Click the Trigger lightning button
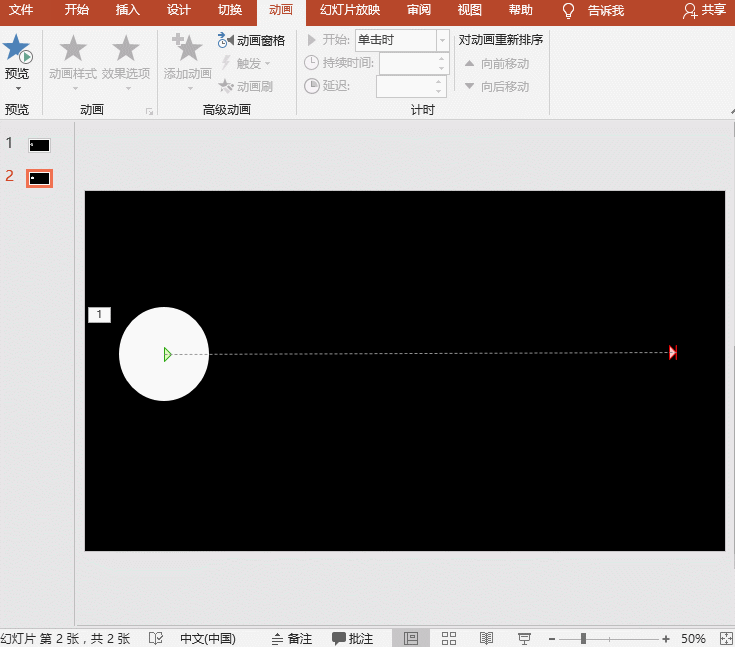This screenshot has height=647, width=735. (x=246, y=63)
